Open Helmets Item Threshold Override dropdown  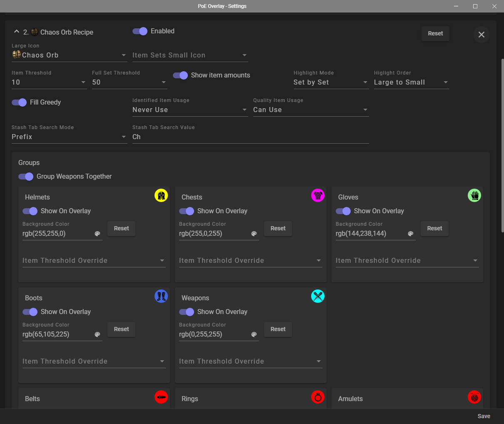click(x=94, y=260)
